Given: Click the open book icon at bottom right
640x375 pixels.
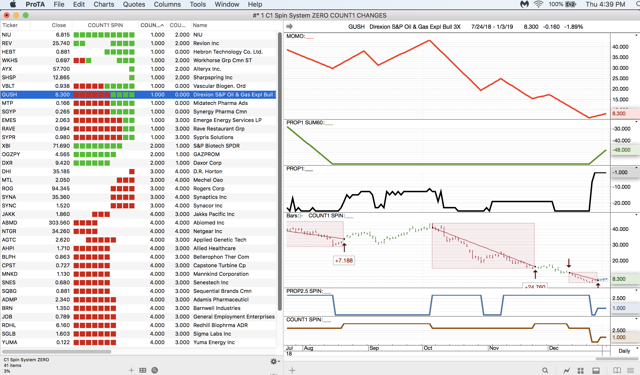Looking at the screenshot, I should pos(617,370).
